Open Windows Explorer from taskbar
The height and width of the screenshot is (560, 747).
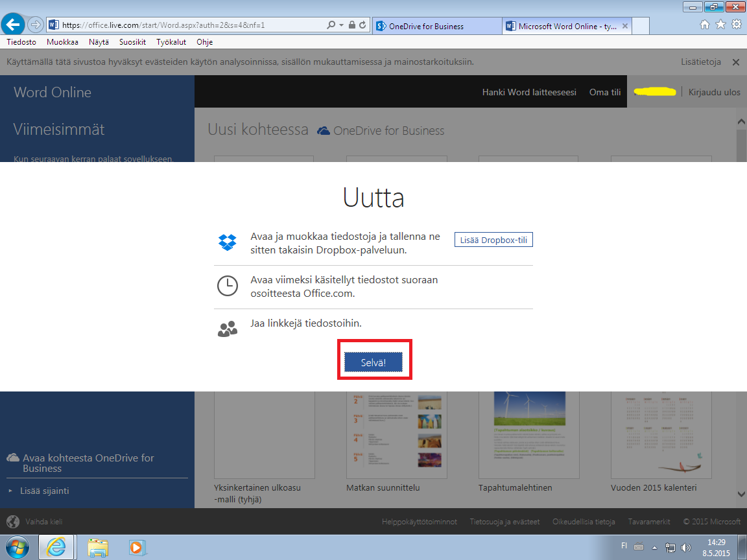coord(98,548)
